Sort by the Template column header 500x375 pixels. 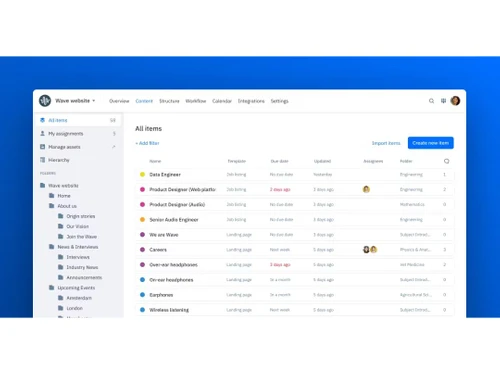236,161
